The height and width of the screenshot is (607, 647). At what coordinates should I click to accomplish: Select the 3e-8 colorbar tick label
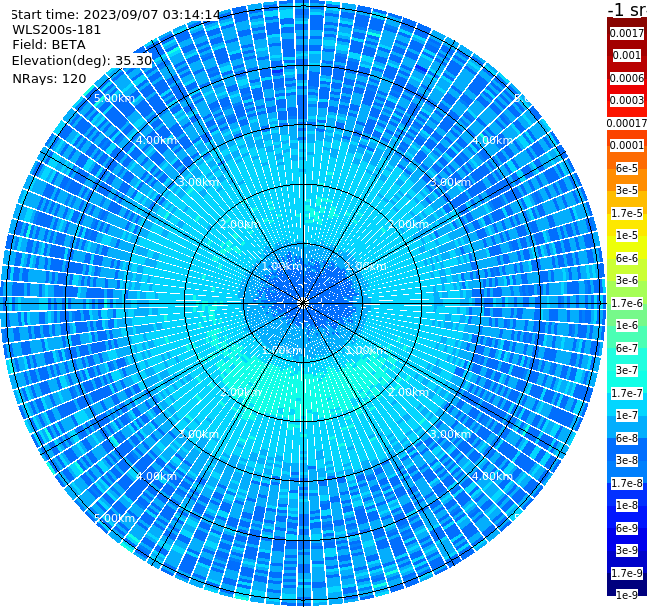click(627, 460)
